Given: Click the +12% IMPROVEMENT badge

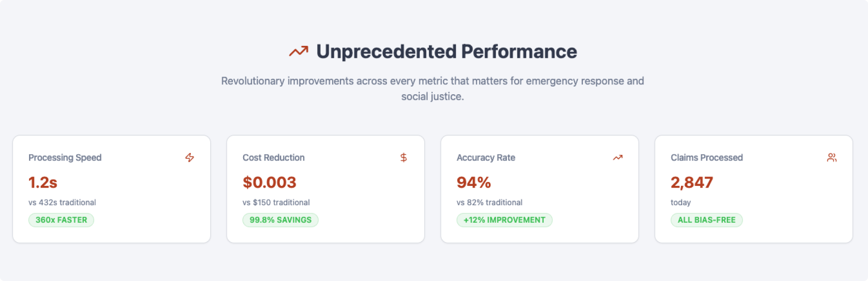Looking at the screenshot, I should [504, 220].
